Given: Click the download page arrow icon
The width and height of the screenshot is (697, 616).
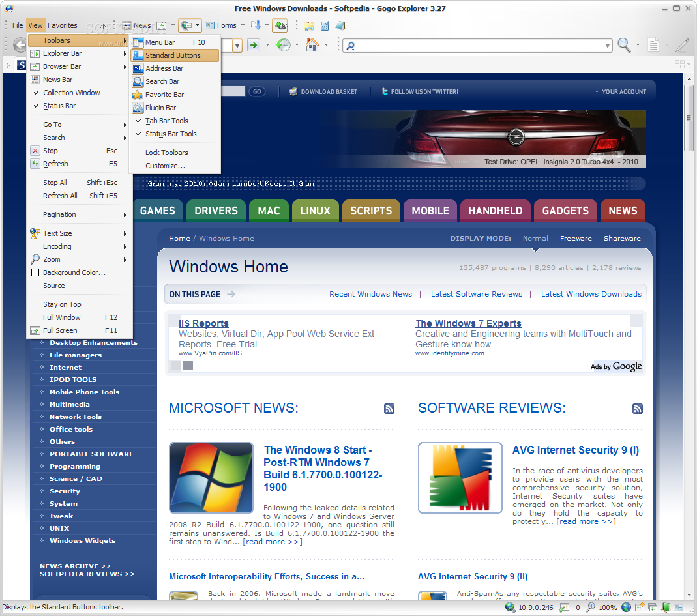Looking at the screenshot, I should pyautogui.click(x=256, y=25).
